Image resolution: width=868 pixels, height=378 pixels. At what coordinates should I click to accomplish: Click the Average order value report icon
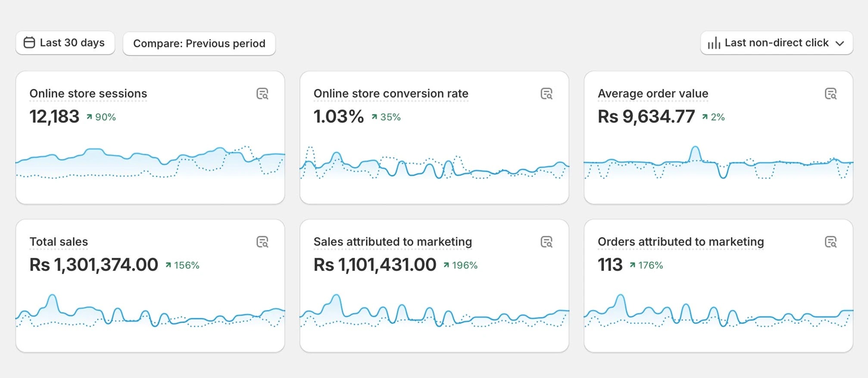click(x=831, y=94)
